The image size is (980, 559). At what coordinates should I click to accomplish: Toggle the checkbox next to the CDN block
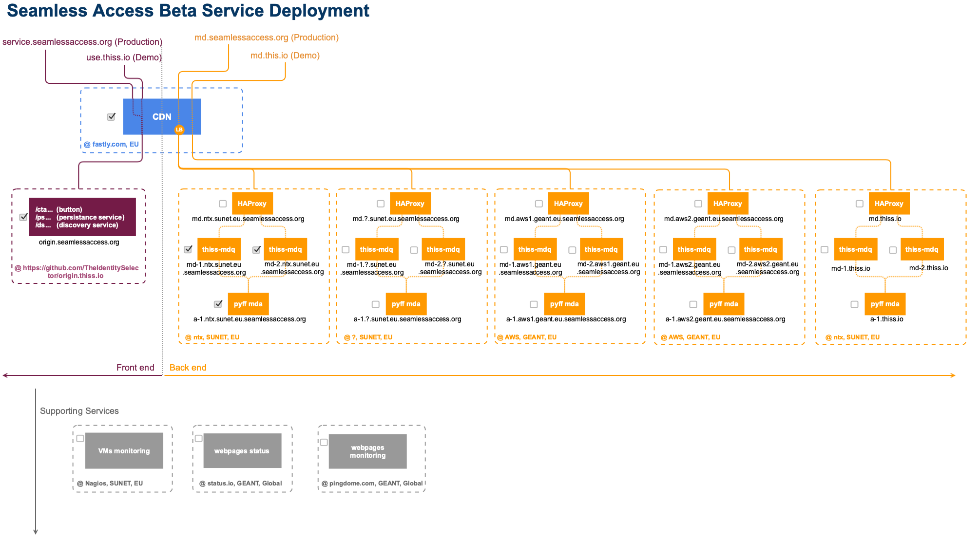coord(111,117)
